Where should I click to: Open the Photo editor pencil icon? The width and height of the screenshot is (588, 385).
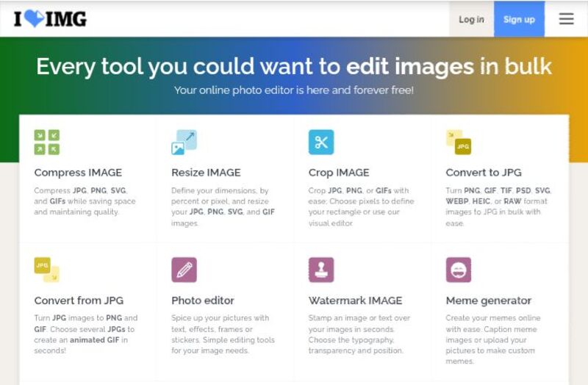(184, 270)
